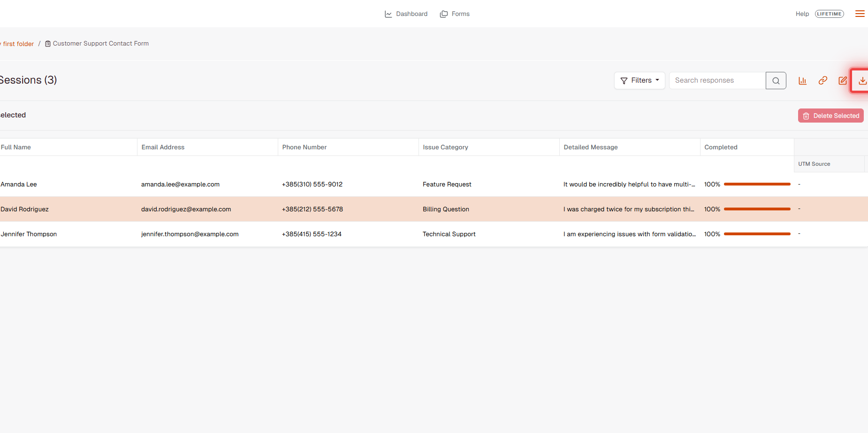The image size is (868, 433).
Task: Click the Delete Selected button
Action: tap(830, 116)
